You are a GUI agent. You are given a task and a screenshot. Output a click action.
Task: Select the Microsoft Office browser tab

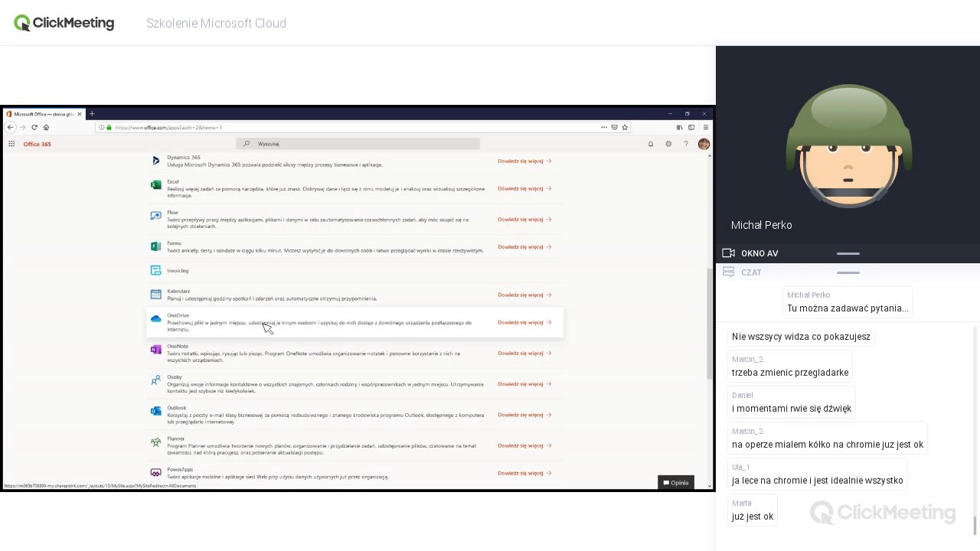[x=44, y=114]
